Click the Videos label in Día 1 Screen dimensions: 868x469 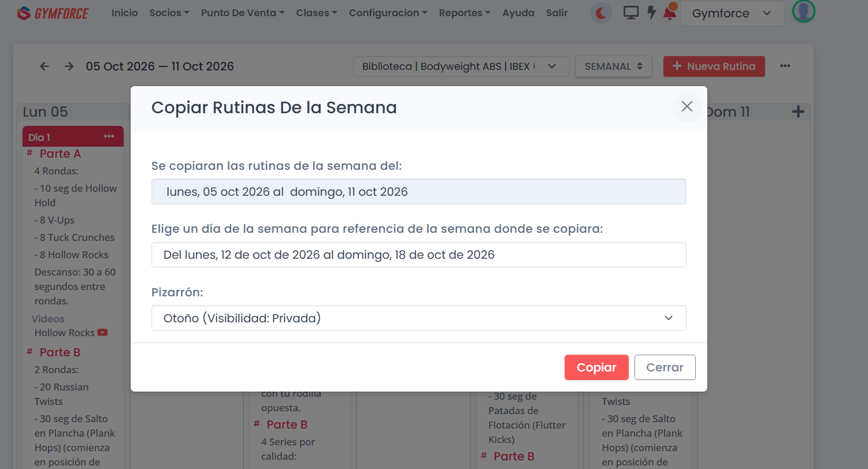(x=48, y=319)
